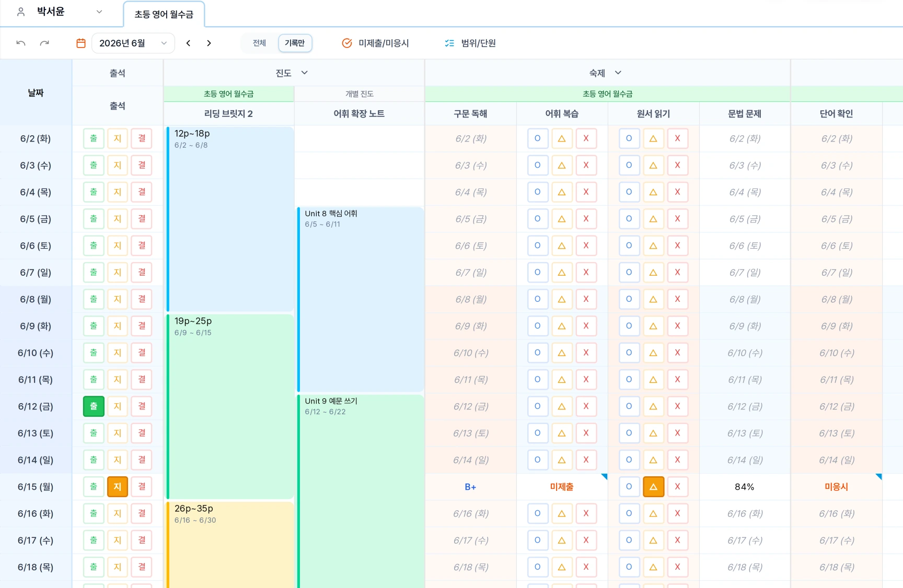Click the undo arrow icon
The height and width of the screenshot is (588, 903).
pos(21,43)
